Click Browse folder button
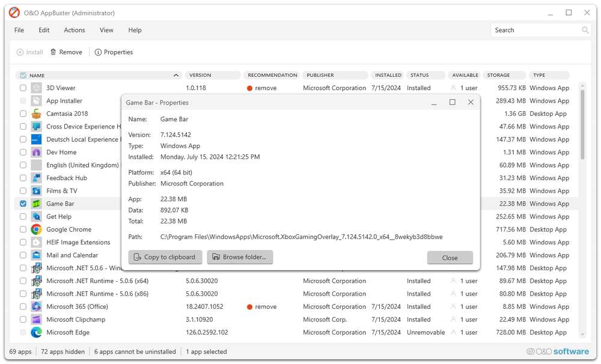This screenshot has height=364, width=601. pos(240,257)
